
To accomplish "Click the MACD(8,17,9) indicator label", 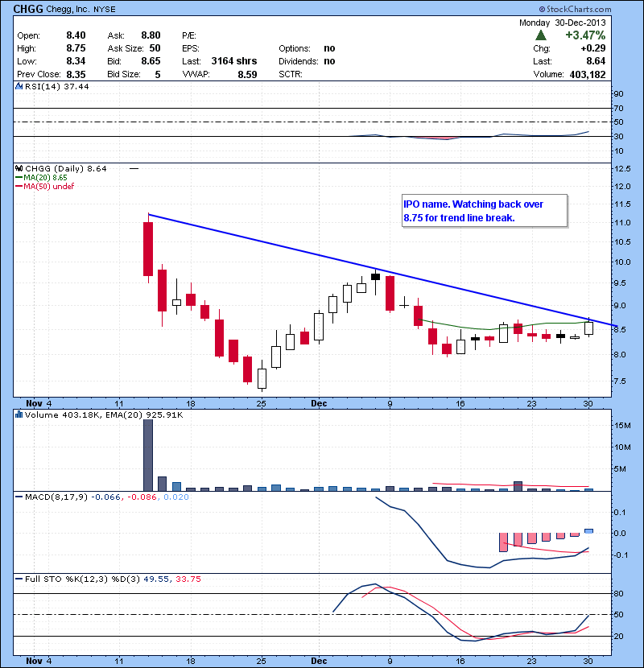I will 56,497.
